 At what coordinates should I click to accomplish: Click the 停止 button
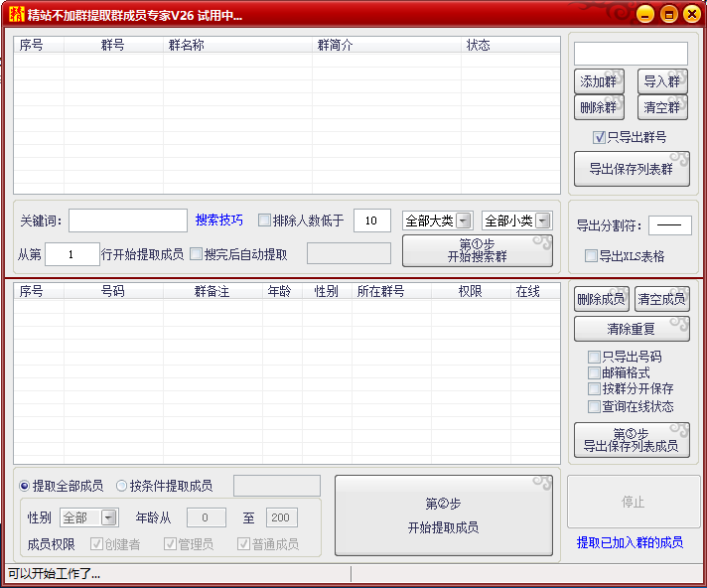tap(634, 502)
